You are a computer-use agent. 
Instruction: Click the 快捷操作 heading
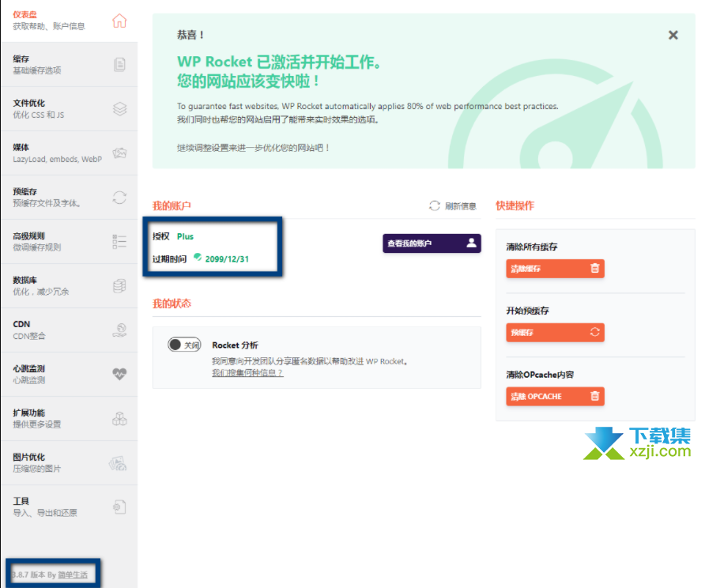coord(515,206)
